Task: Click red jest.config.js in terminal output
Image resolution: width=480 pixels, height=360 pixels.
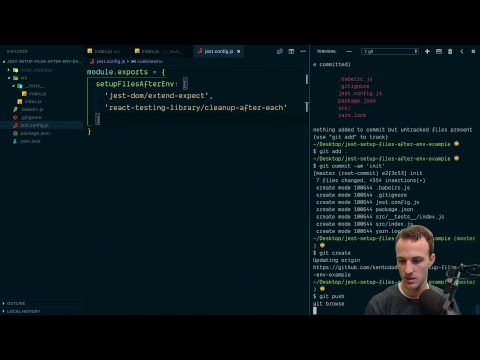Action: pos(360,94)
